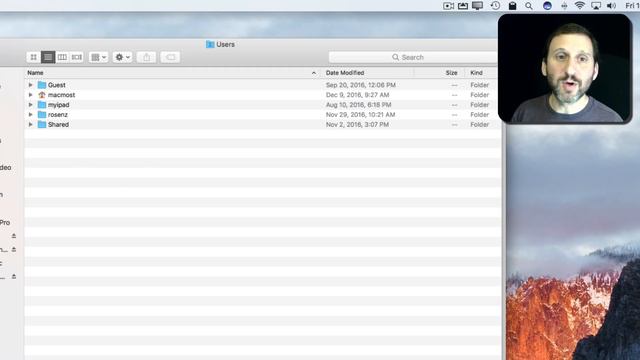Click the 'rosenz' folder name
The image size is (640, 360).
tap(58, 115)
